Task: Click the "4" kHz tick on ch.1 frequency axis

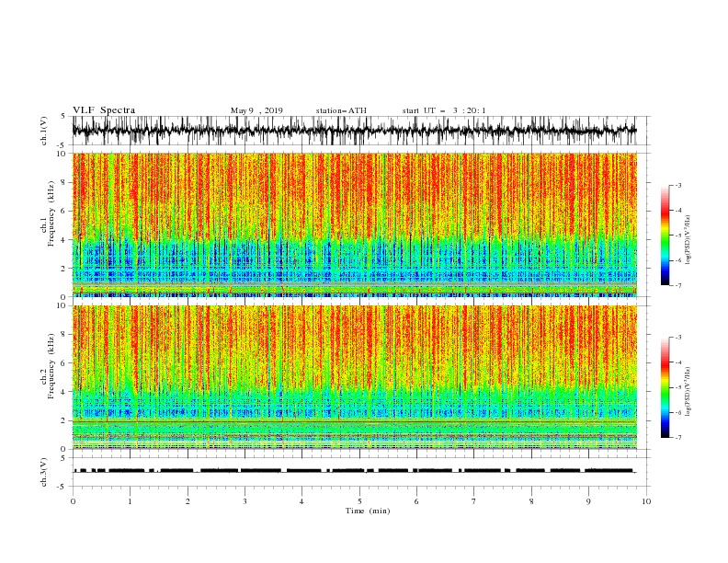Action: (63, 240)
